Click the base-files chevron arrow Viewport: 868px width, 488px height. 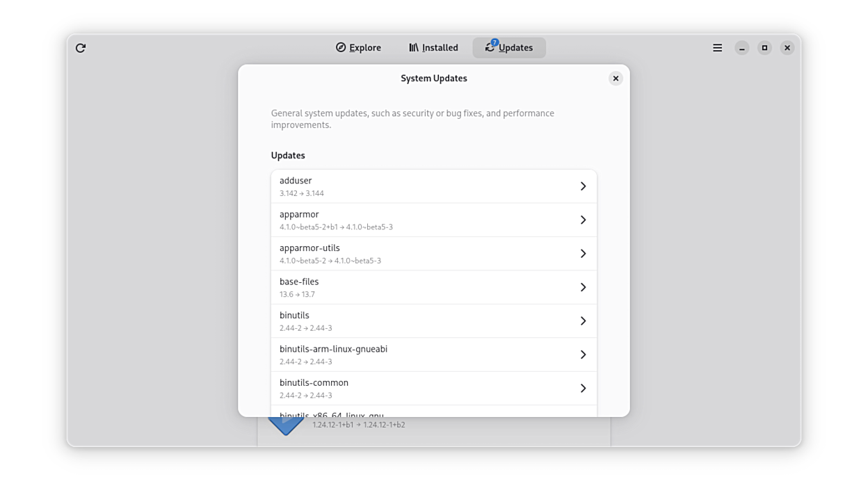pos(583,287)
